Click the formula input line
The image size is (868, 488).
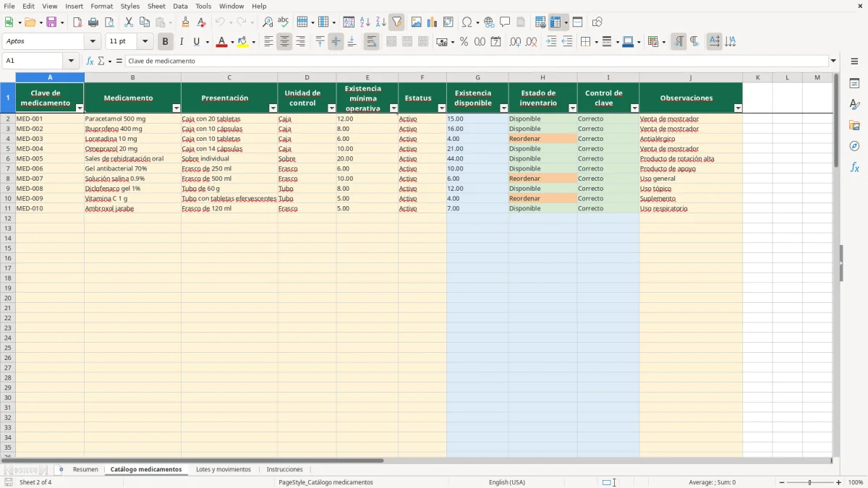tap(476, 61)
